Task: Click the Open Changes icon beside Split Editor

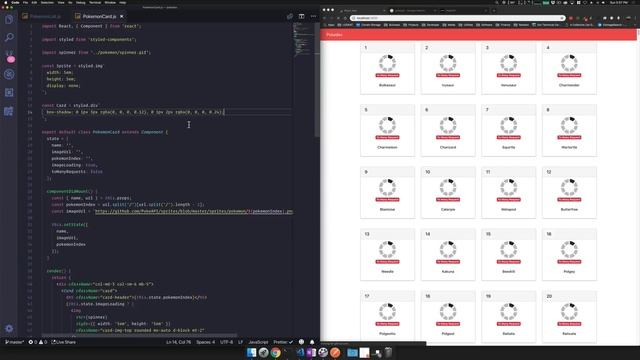Action: click(289, 16)
